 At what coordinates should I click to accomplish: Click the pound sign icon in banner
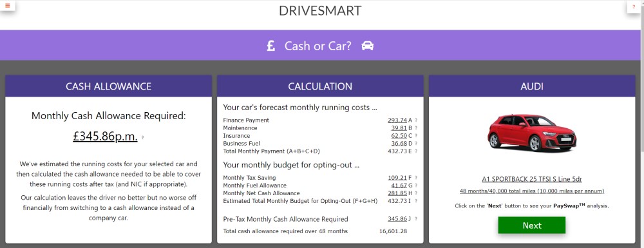coord(270,46)
